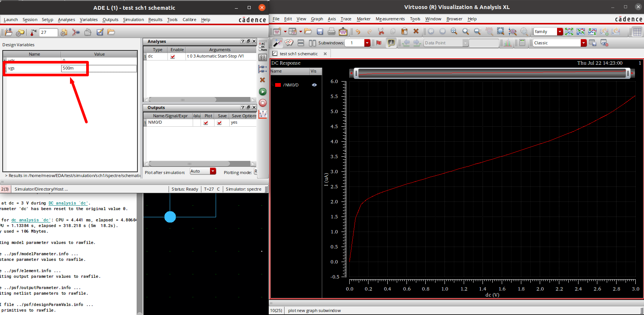Image resolution: width=644 pixels, height=315 pixels.
Task: Click the Save disk icon in Visualization window
Action: click(x=320, y=32)
